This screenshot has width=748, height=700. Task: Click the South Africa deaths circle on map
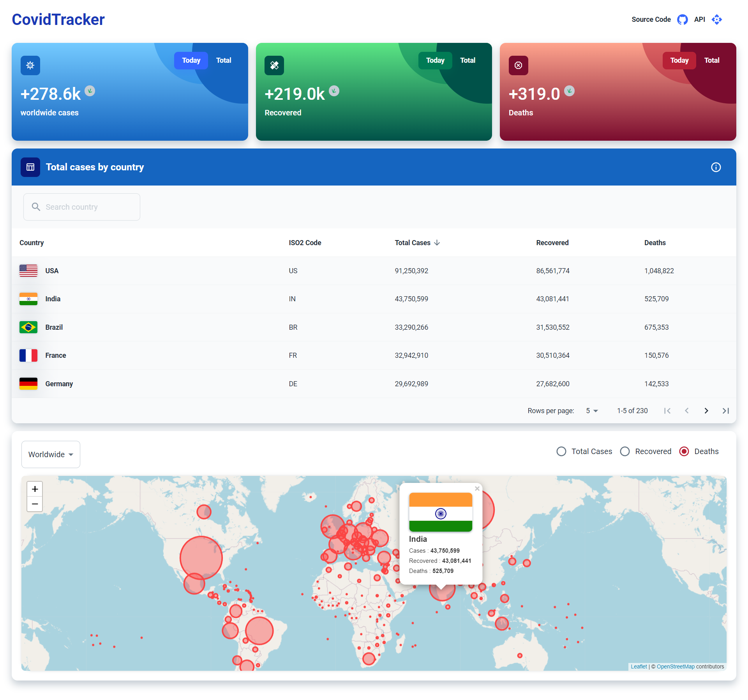[369, 659]
